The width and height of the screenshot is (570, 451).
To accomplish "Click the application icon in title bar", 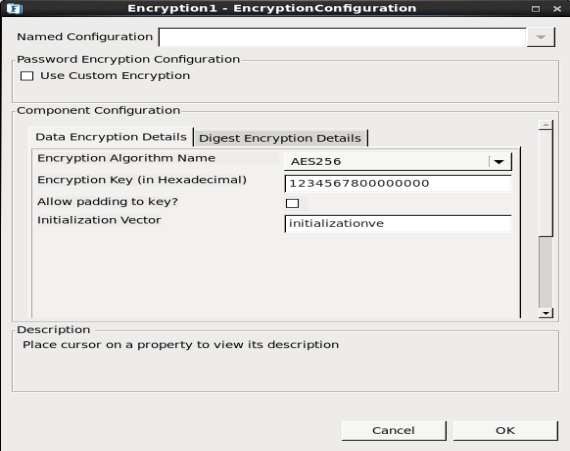I will pos(14,8).
